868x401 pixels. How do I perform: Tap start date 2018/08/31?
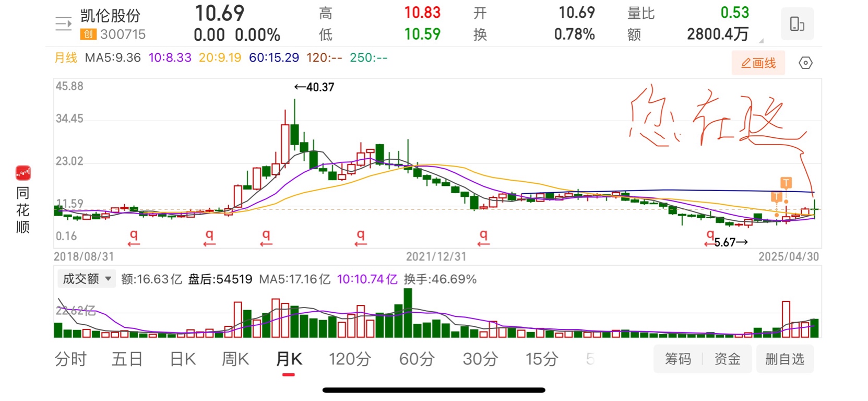click(84, 256)
